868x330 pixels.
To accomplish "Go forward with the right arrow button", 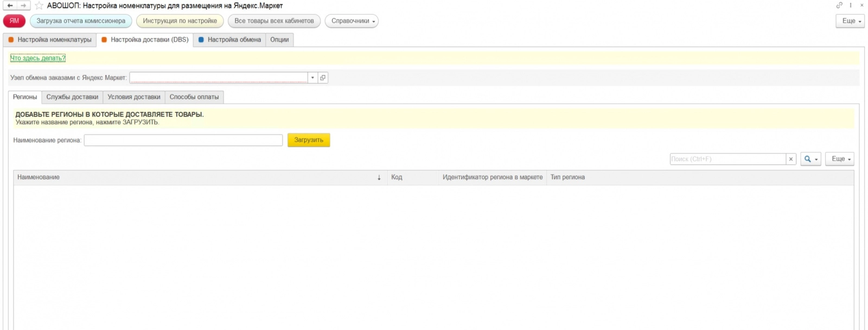I will 23,5.
